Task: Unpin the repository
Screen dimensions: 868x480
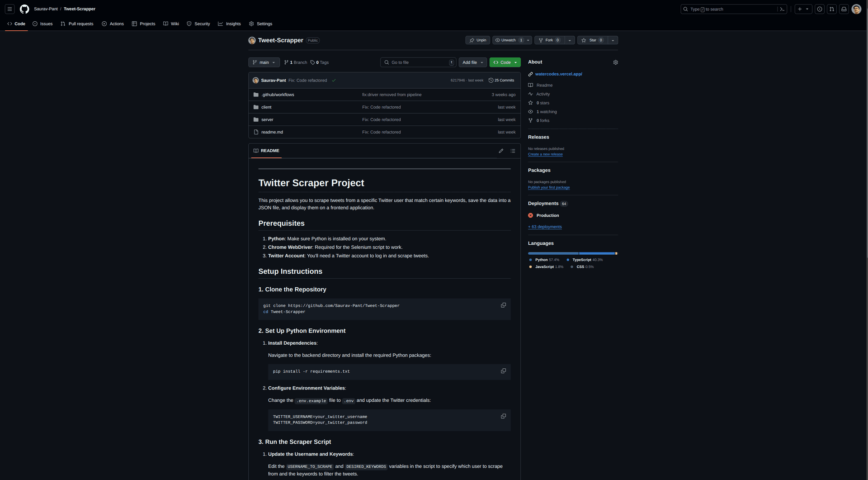Action: point(478,40)
